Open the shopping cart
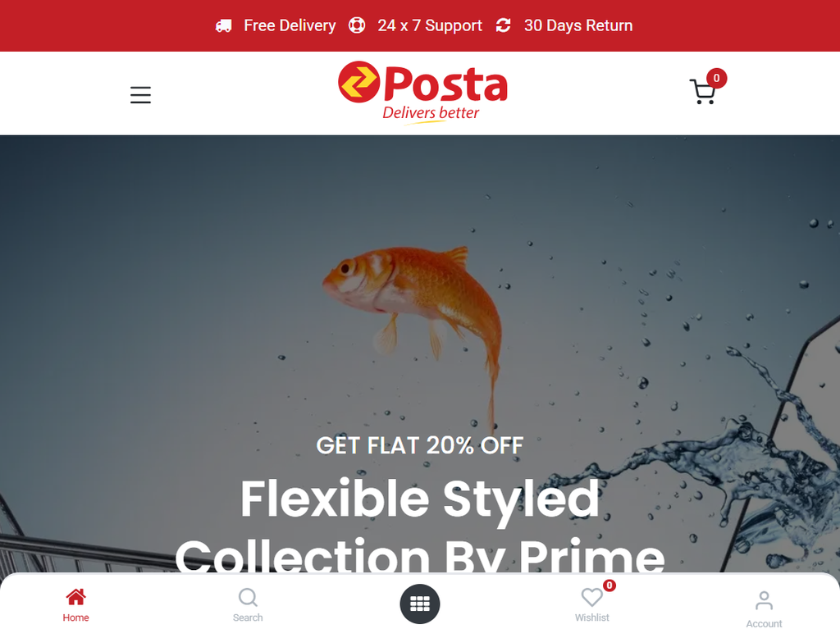The height and width of the screenshot is (638, 840). tap(702, 92)
